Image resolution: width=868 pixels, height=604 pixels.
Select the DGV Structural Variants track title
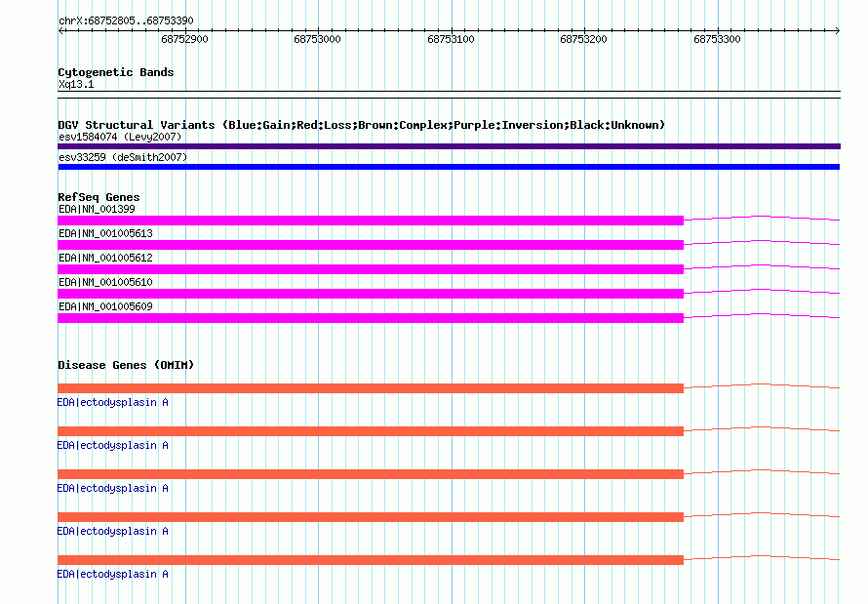(x=362, y=125)
